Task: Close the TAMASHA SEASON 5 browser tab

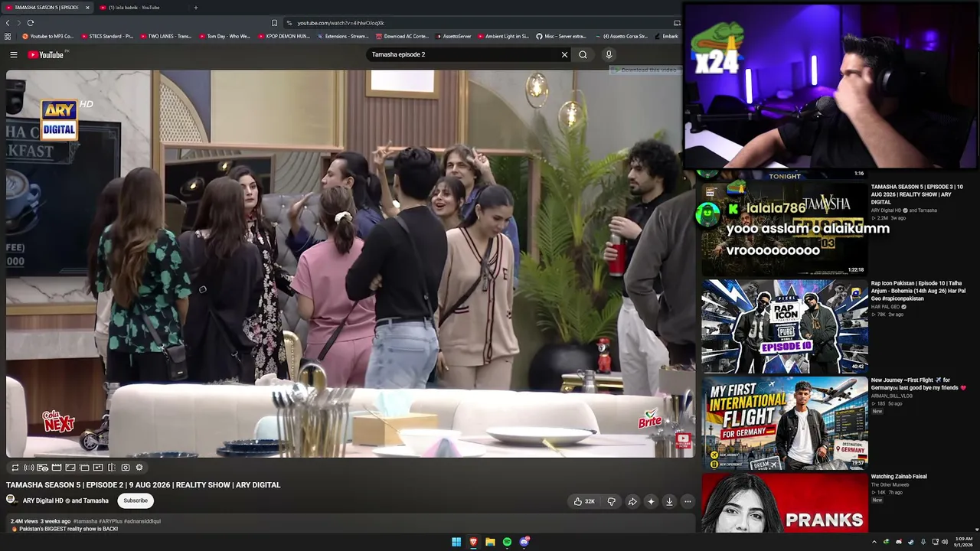Action: tap(87, 8)
